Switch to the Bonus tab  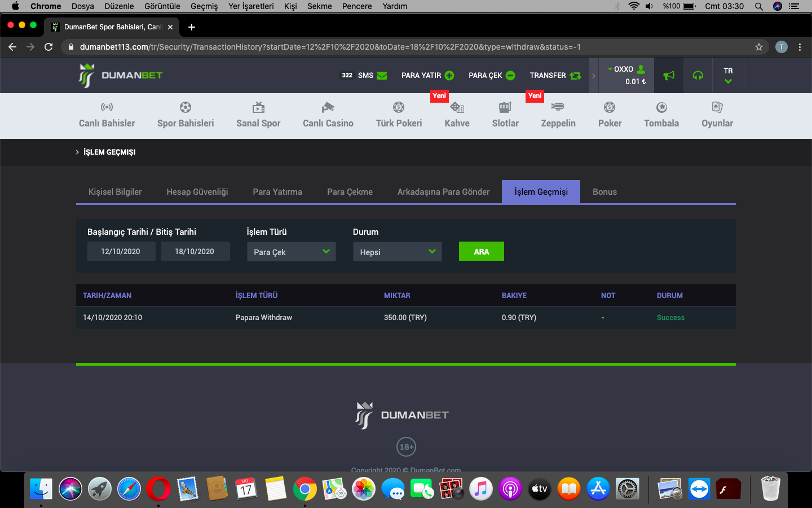[x=604, y=192]
